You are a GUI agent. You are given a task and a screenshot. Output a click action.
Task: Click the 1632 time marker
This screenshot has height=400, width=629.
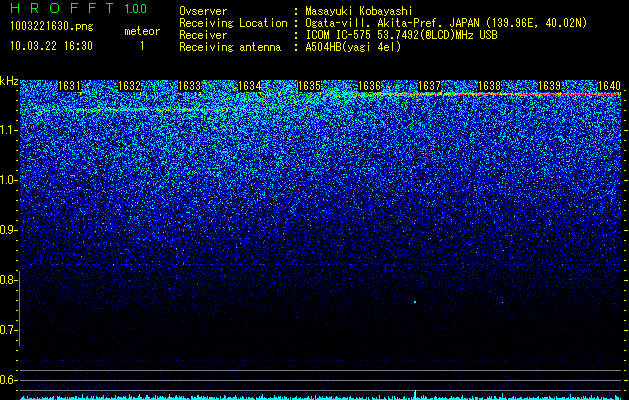130,86
